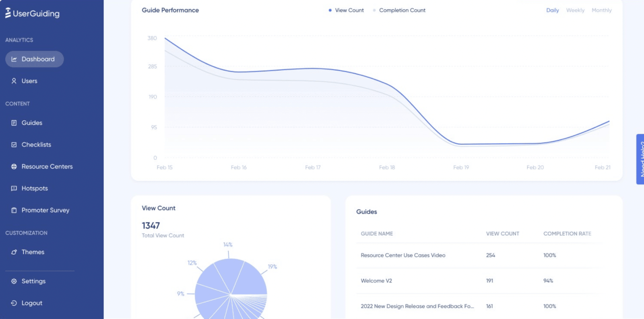Sort by VIEW COUNT column header

click(x=503, y=234)
